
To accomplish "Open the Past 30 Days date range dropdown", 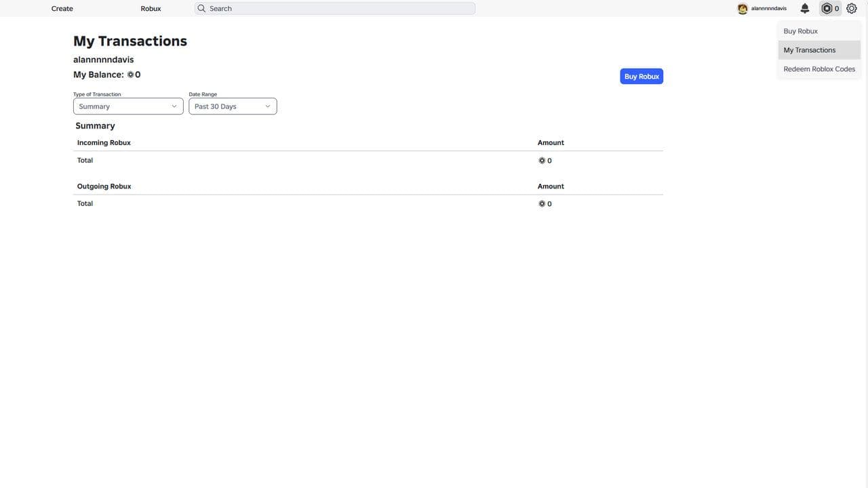I will pyautogui.click(x=233, y=106).
